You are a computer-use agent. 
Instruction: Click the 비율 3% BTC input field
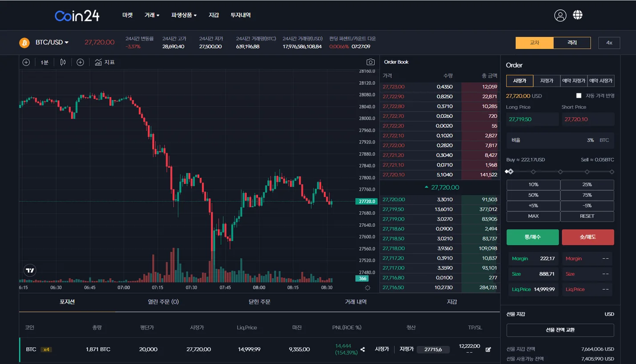coord(560,140)
